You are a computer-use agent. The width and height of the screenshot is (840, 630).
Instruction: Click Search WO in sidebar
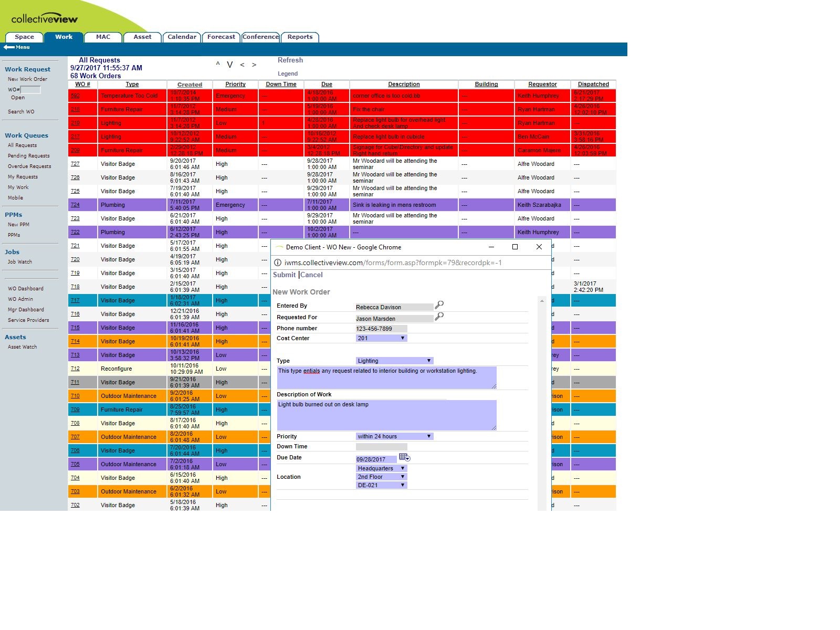(x=21, y=112)
